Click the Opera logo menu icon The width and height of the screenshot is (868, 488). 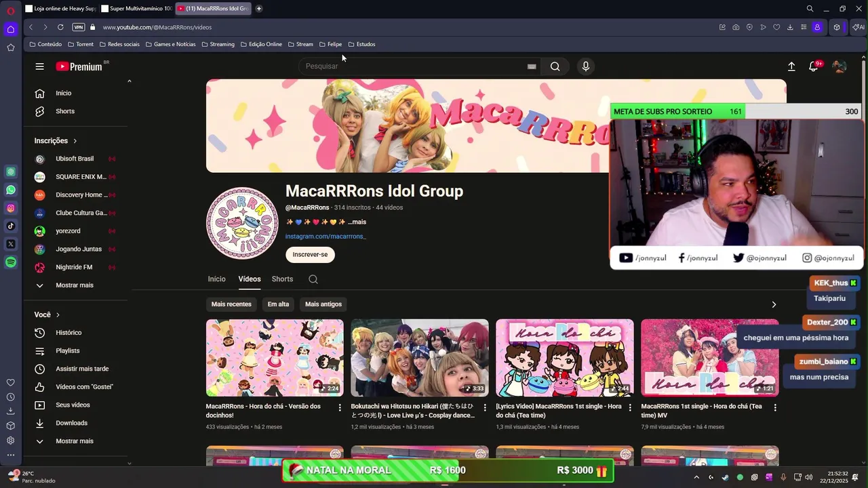pyautogui.click(x=11, y=11)
